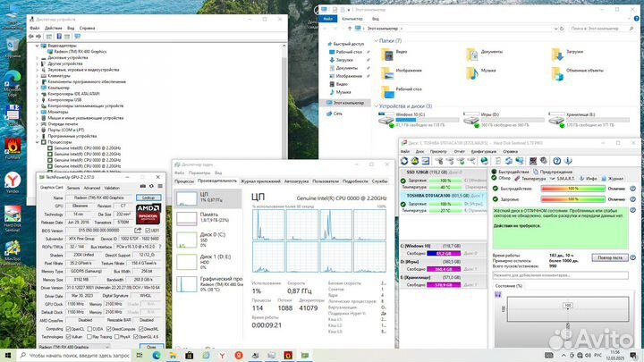
Task: Open the Music folder icon
Action: [471, 72]
